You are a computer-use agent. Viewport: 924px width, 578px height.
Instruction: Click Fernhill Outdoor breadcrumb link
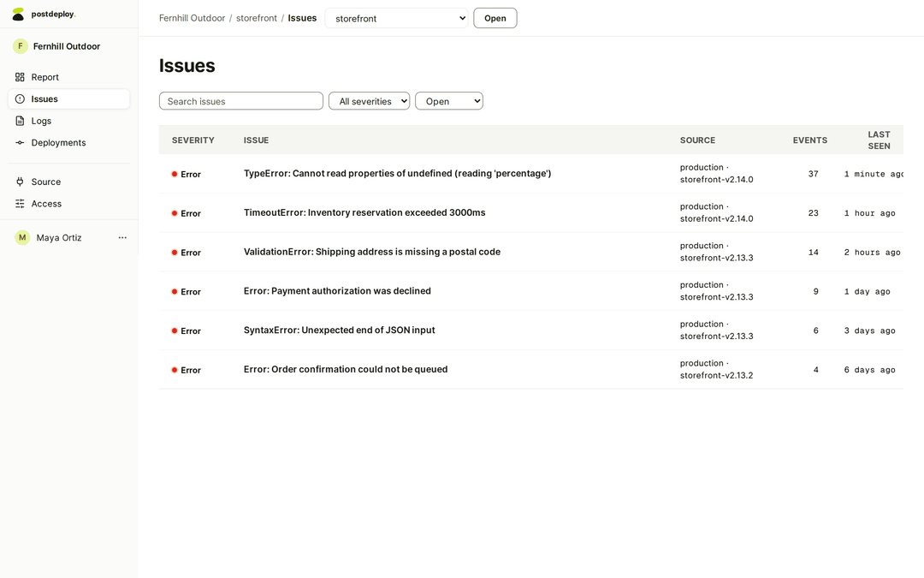[192, 18]
